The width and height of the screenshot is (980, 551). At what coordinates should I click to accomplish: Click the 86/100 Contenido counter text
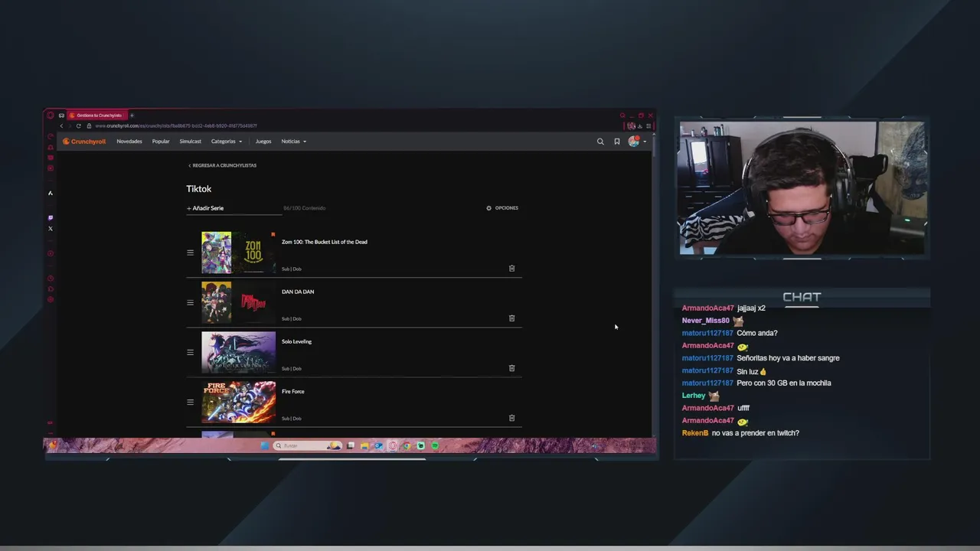[305, 208]
